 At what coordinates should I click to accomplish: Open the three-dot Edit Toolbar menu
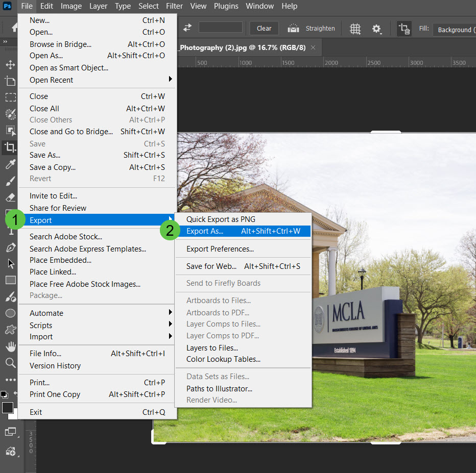(11, 380)
